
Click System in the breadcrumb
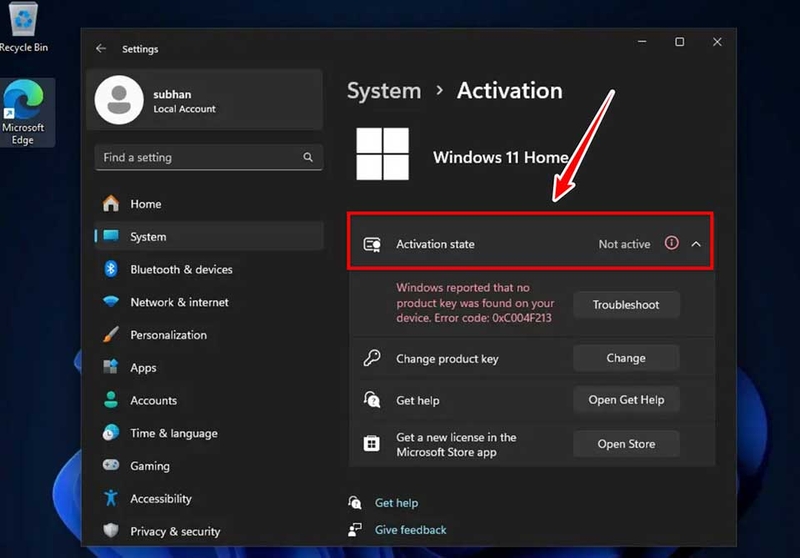point(384,91)
